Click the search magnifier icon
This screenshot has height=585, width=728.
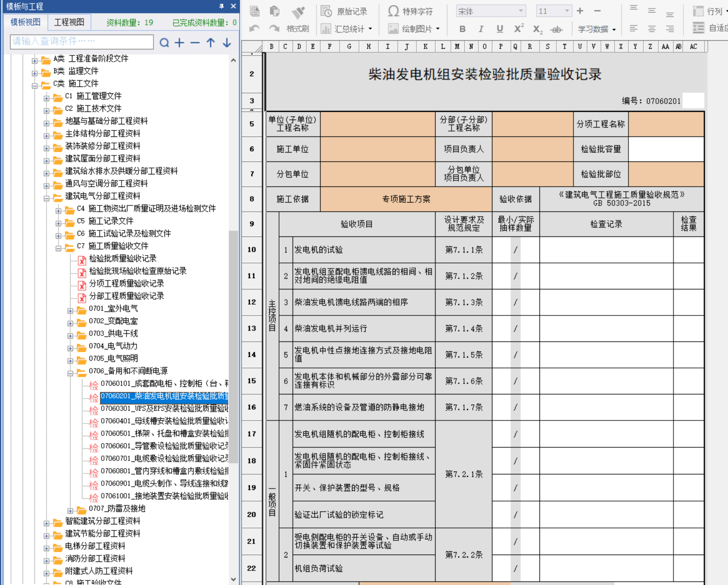(164, 43)
